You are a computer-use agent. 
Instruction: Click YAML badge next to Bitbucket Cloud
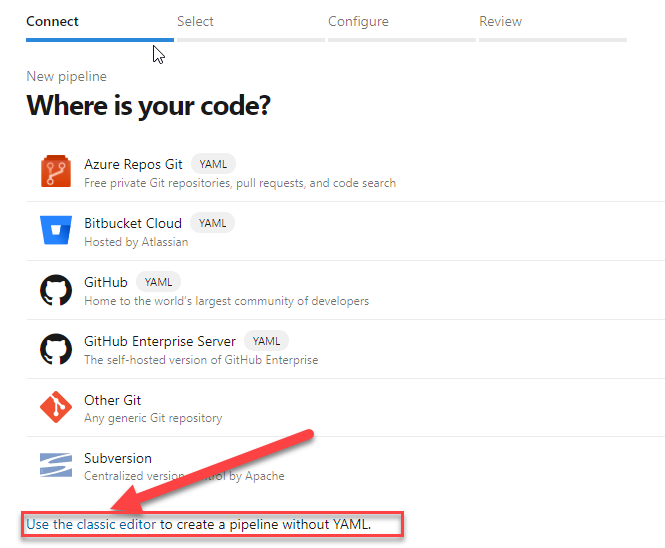click(212, 223)
